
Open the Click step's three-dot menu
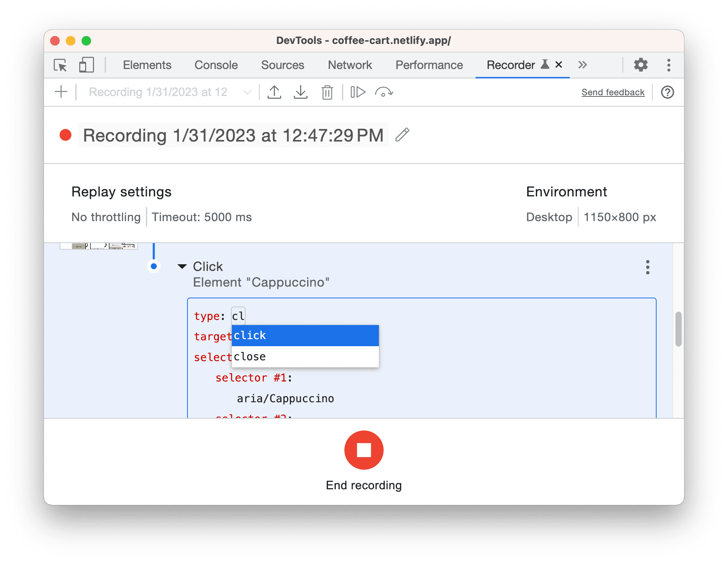tap(647, 268)
